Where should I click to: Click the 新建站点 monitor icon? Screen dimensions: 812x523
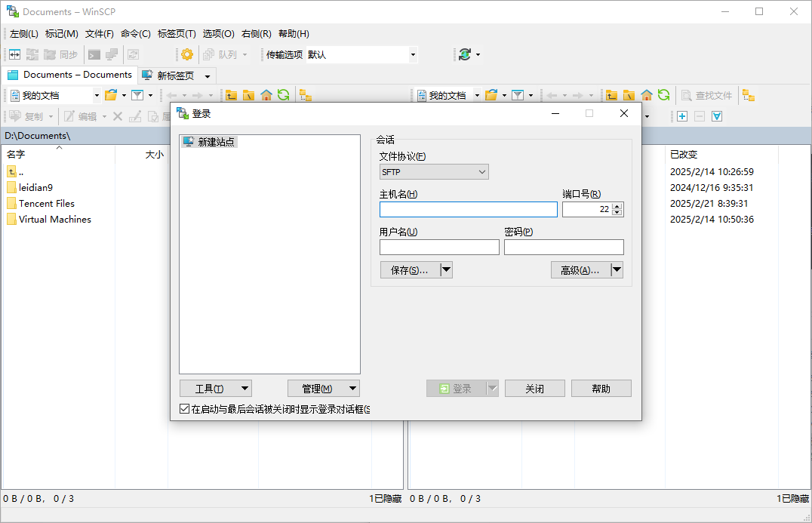click(189, 141)
